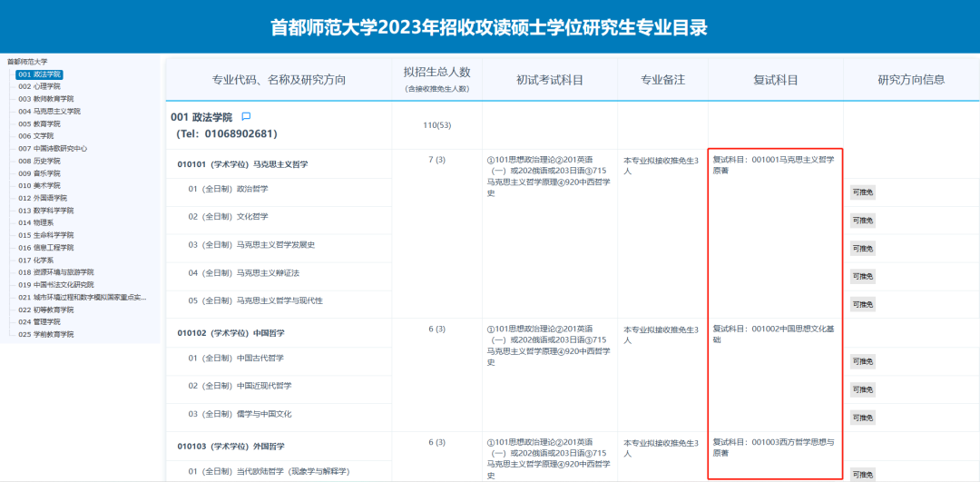Open 024 管理学院 tree node
The width and height of the screenshot is (980, 482).
pos(39,321)
